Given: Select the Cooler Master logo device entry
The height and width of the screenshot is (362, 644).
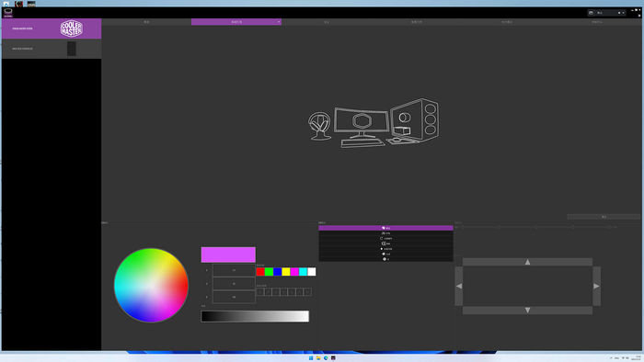Looking at the screenshot, I should [52, 28].
